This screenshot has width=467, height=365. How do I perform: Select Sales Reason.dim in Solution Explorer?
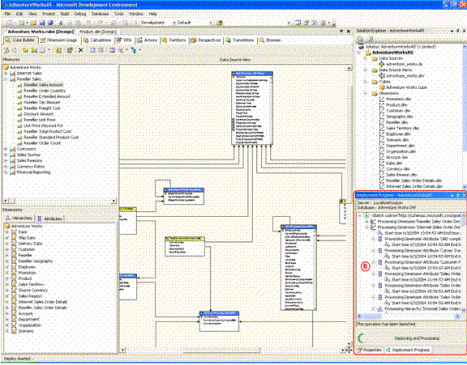pyautogui.click(x=402, y=175)
